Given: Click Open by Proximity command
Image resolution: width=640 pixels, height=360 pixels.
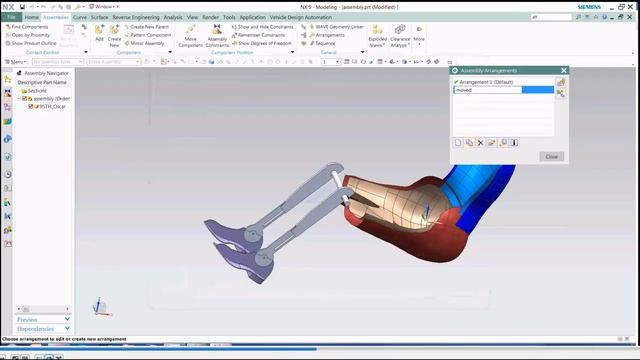Looking at the screenshot, I should 27,35.
